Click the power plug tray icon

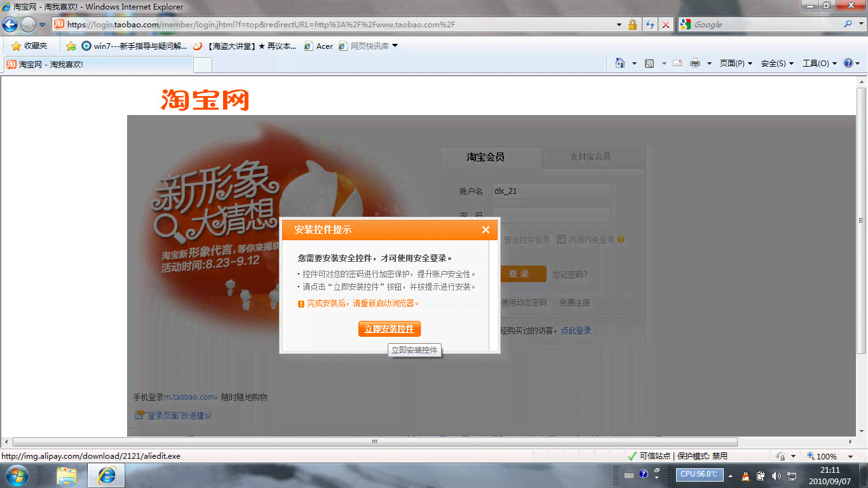click(x=761, y=475)
